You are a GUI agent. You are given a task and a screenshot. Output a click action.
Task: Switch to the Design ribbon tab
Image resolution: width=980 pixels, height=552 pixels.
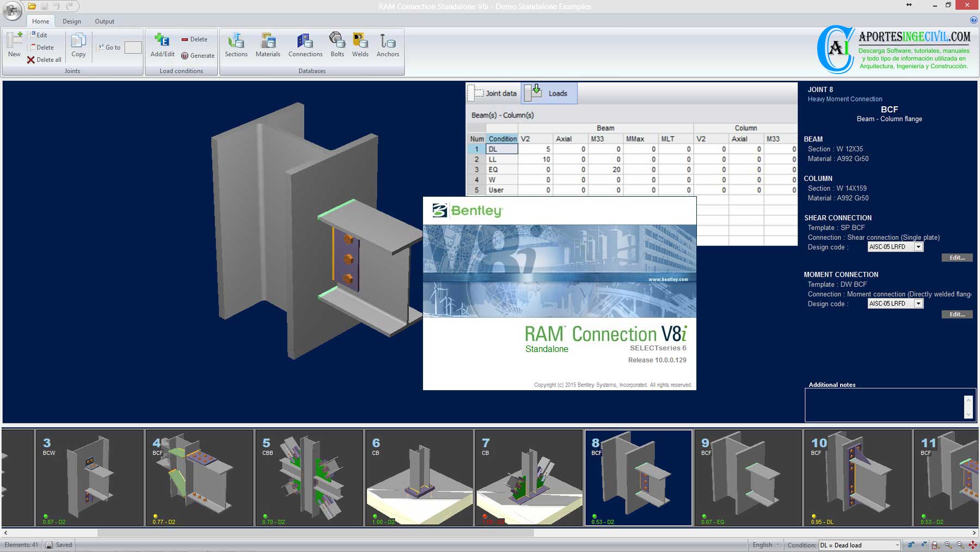tap(71, 21)
